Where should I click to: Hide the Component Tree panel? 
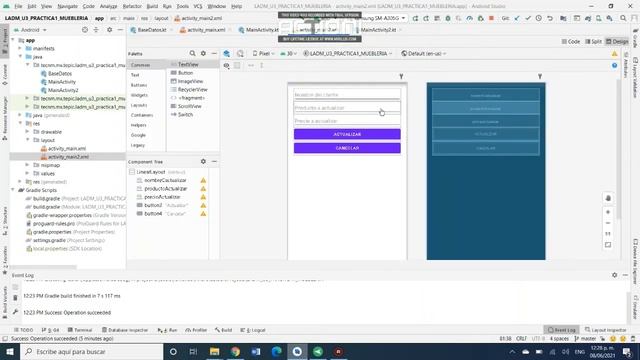click(214, 162)
